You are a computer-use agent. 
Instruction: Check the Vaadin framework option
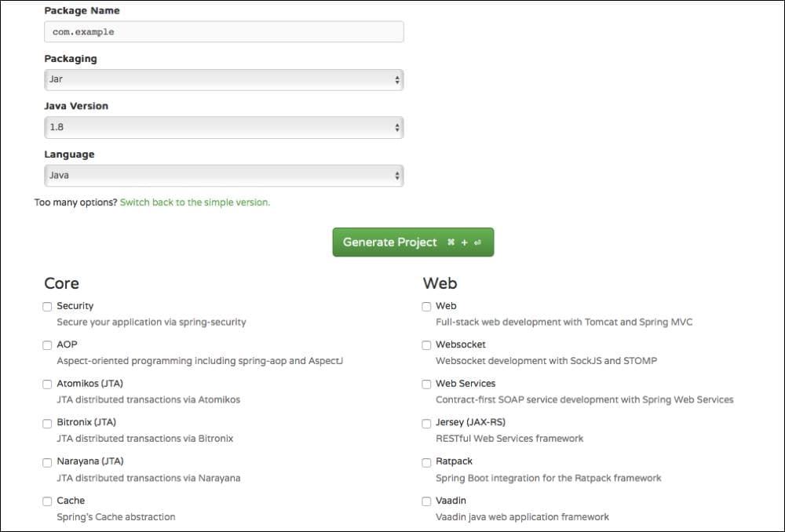click(x=426, y=501)
